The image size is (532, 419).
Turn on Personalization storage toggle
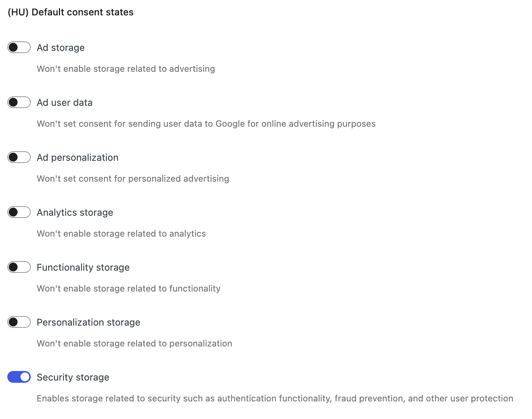click(19, 322)
